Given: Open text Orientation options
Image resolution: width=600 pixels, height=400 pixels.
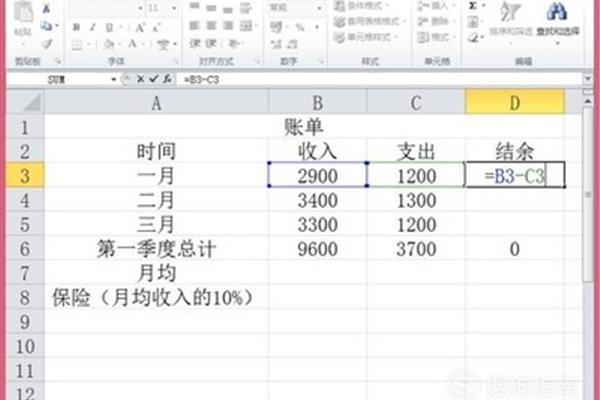Looking at the screenshot, I should tap(233, 44).
